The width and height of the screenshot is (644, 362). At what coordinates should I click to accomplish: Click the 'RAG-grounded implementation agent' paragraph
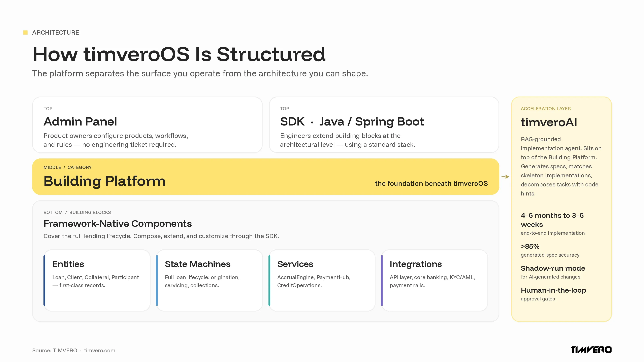561,166
